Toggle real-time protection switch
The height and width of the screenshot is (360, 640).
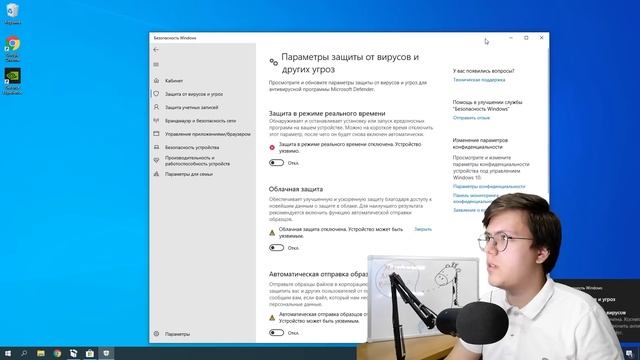point(276,163)
